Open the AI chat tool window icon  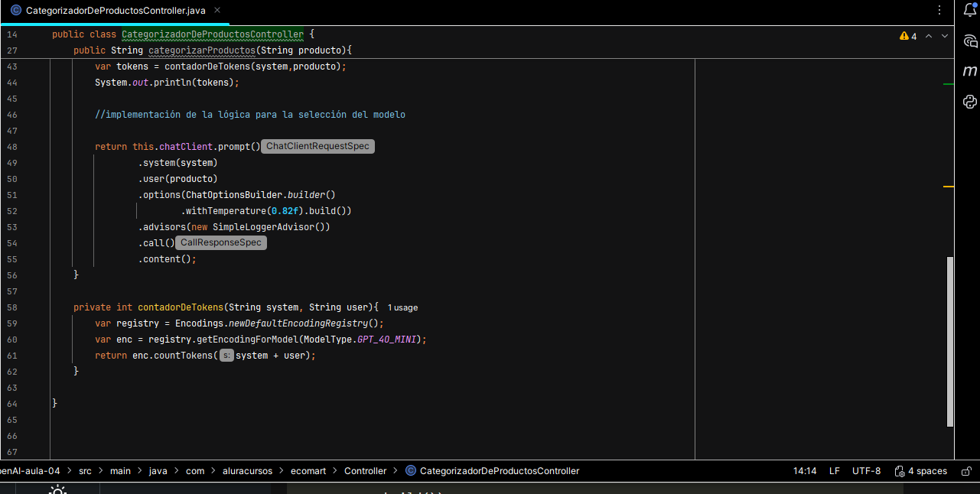(970, 41)
